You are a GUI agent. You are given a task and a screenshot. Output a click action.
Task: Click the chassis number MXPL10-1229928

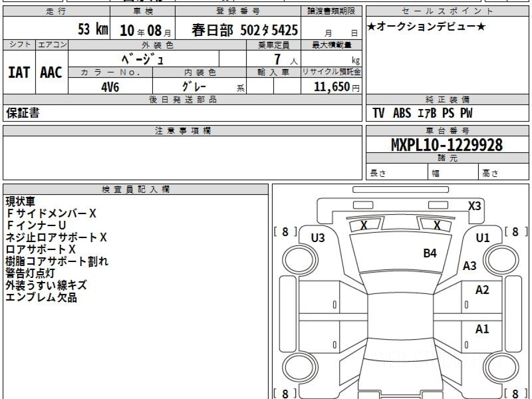click(x=447, y=145)
